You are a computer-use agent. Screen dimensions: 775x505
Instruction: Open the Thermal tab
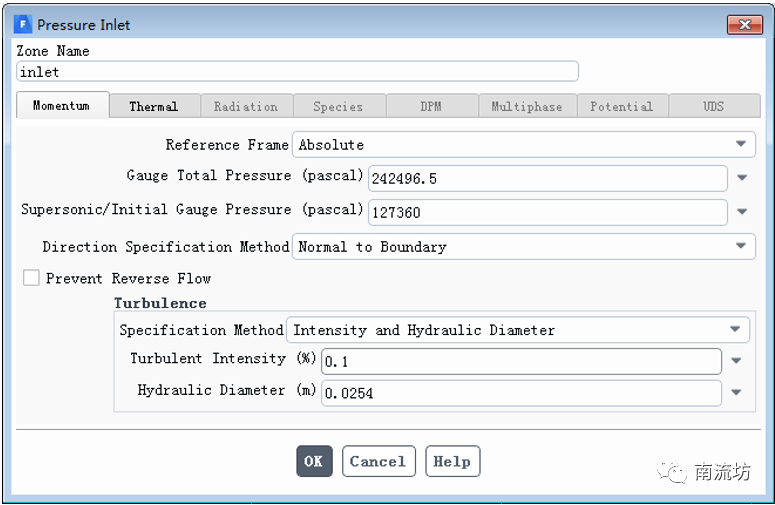[155, 106]
